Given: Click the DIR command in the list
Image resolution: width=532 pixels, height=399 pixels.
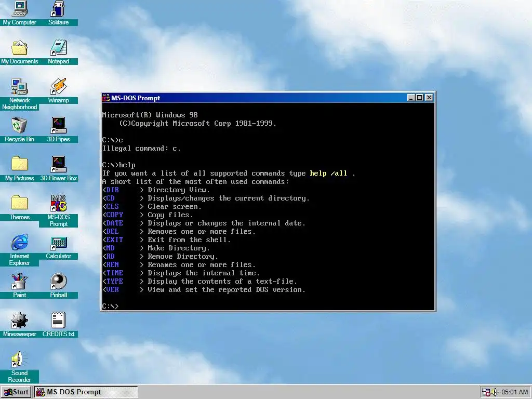Looking at the screenshot, I should (112, 190).
